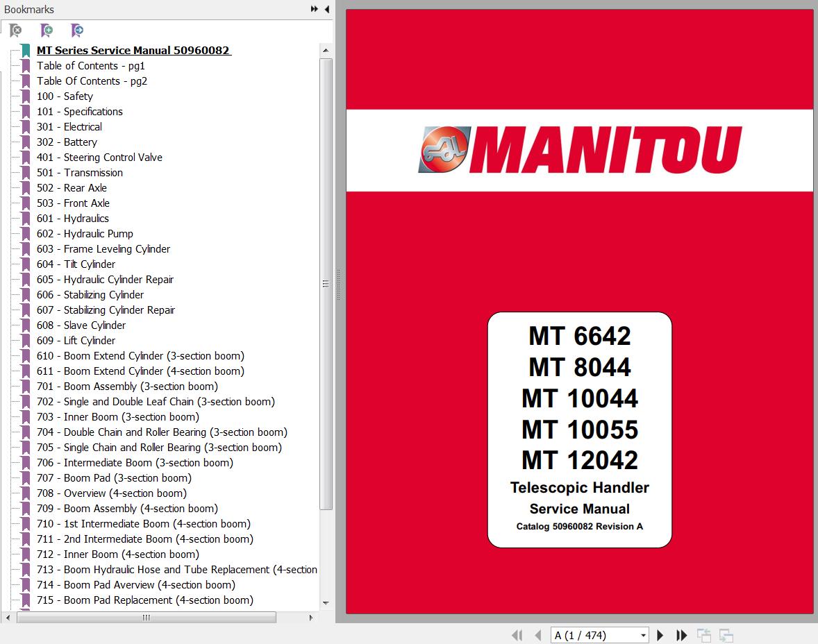This screenshot has width=818, height=644.
Task: Open MT Series Service Manual 50960082 bookmark
Action: tap(133, 51)
